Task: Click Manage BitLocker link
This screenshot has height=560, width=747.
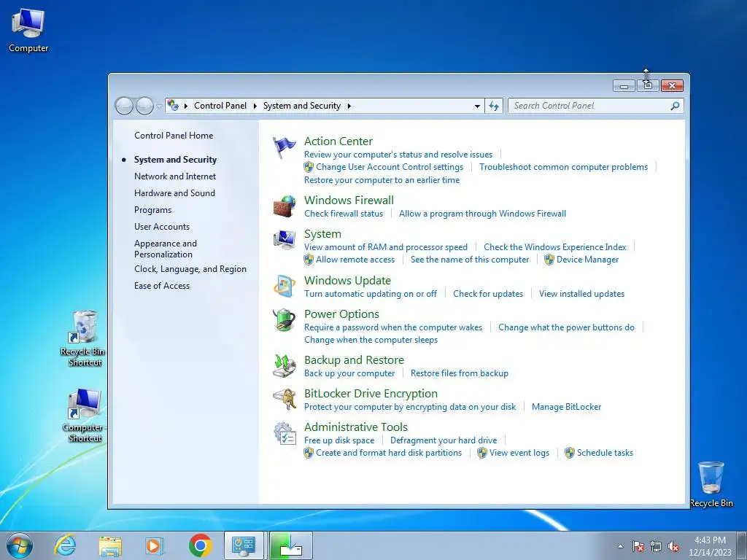Action: [566, 407]
